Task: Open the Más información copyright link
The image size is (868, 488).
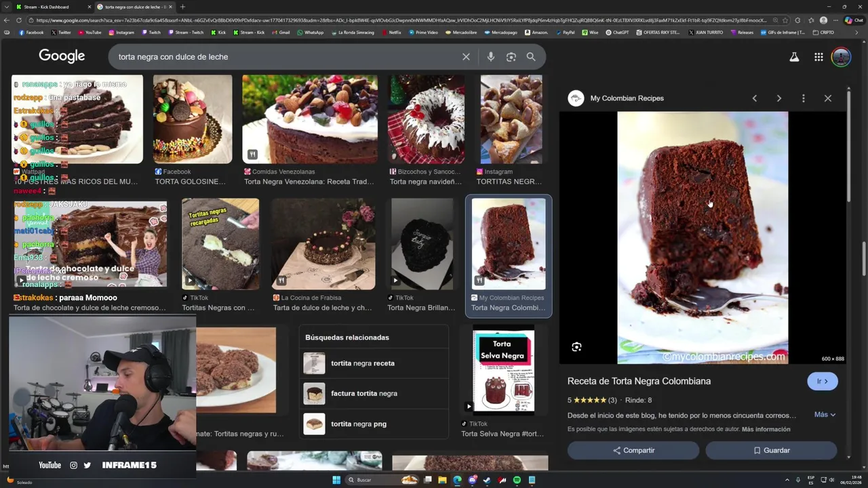Action: click(766, 429)
